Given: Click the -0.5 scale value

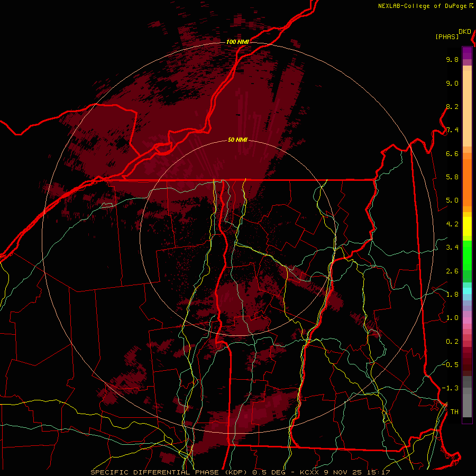Looking at the screenshot, I should (x=450, y=364).
